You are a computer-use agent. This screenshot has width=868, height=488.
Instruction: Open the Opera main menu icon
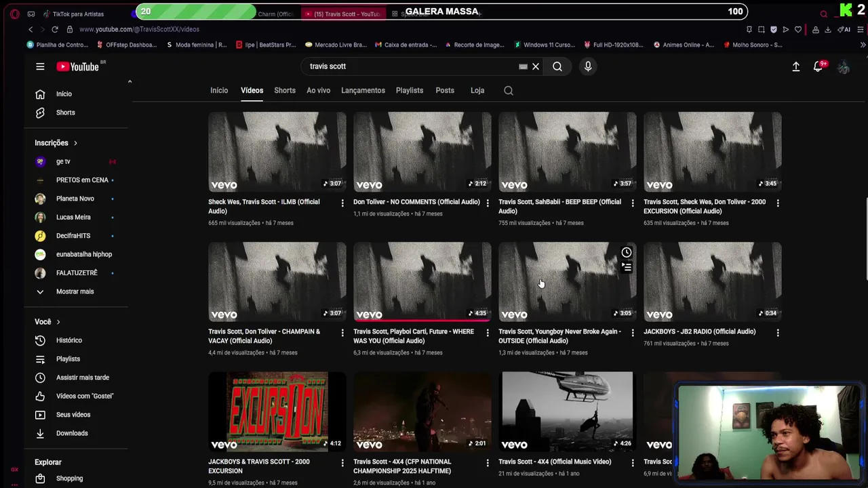[15, 14]
